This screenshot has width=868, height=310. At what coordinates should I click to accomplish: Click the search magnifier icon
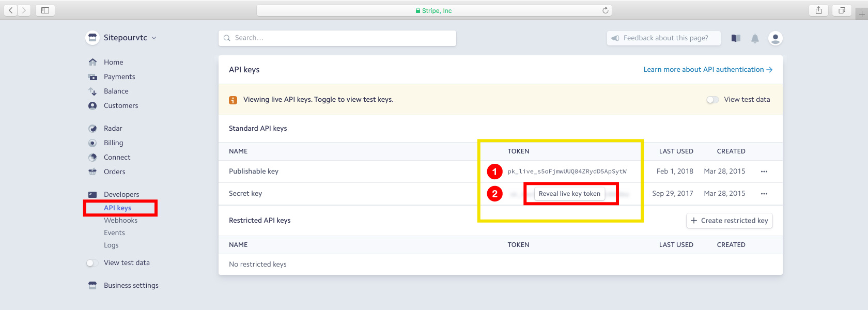pyautogui.click(x=227, y=38)
